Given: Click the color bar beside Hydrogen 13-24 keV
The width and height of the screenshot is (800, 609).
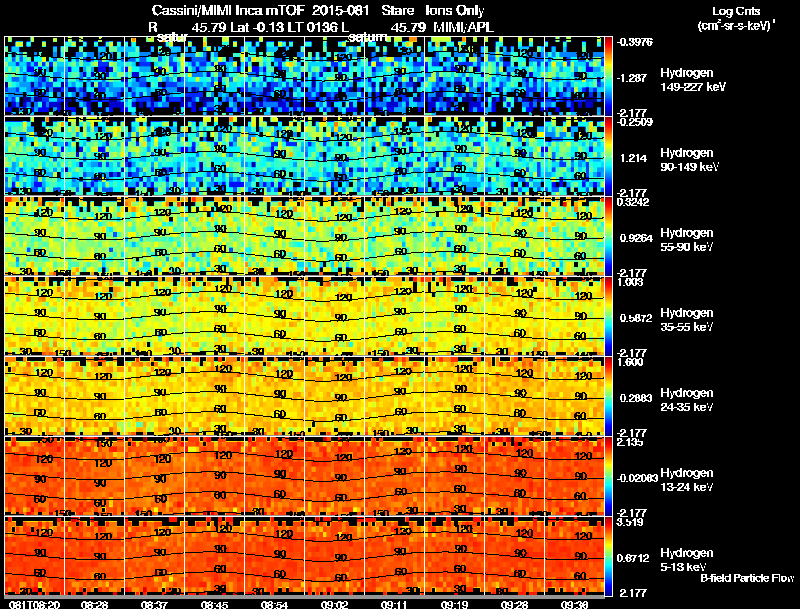Looking at the screenshot, I should click(x=608, y=476).
